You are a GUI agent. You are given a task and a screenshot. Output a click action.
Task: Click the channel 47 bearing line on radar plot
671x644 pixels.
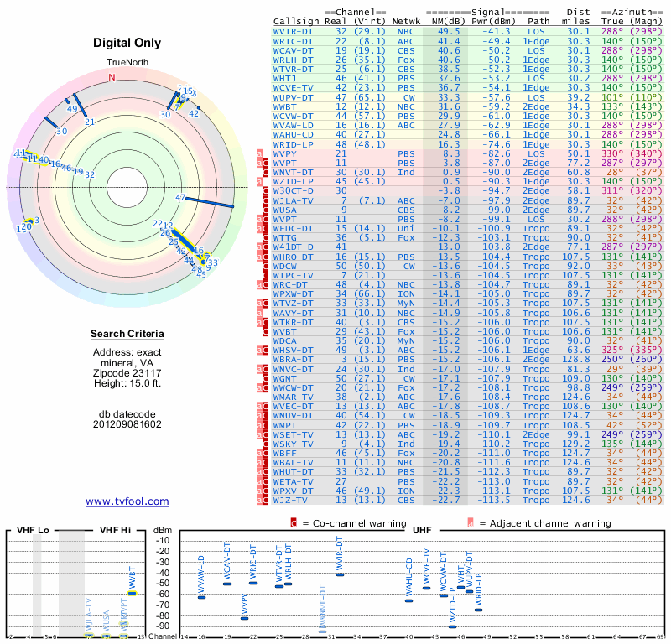click(210, 202)
